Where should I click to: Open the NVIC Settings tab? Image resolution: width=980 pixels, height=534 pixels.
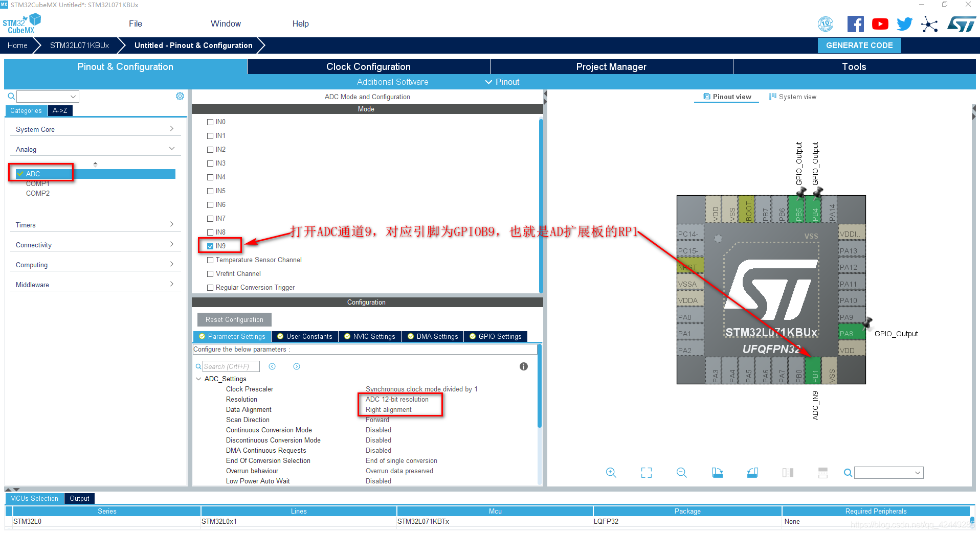[x=370, y=336]
